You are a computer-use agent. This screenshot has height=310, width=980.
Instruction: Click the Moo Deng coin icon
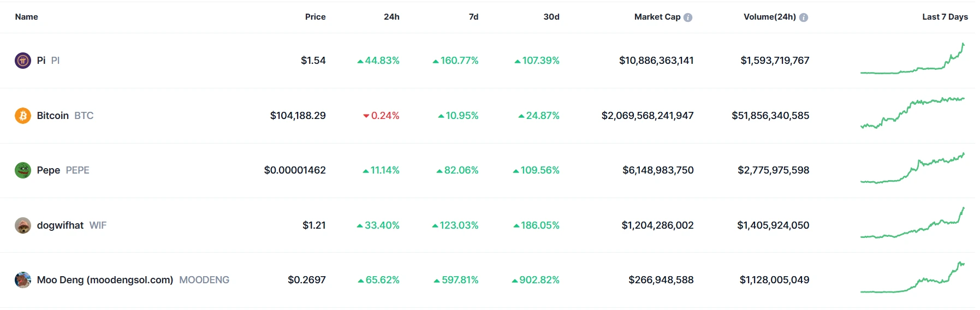[x=23, y=280]
